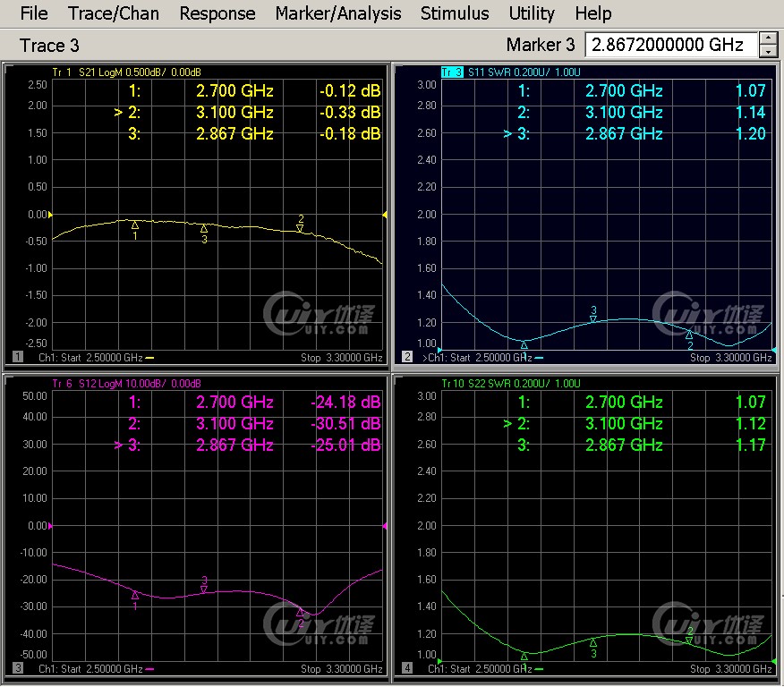
Task: Open the File menu
Action: click(34, 13)
